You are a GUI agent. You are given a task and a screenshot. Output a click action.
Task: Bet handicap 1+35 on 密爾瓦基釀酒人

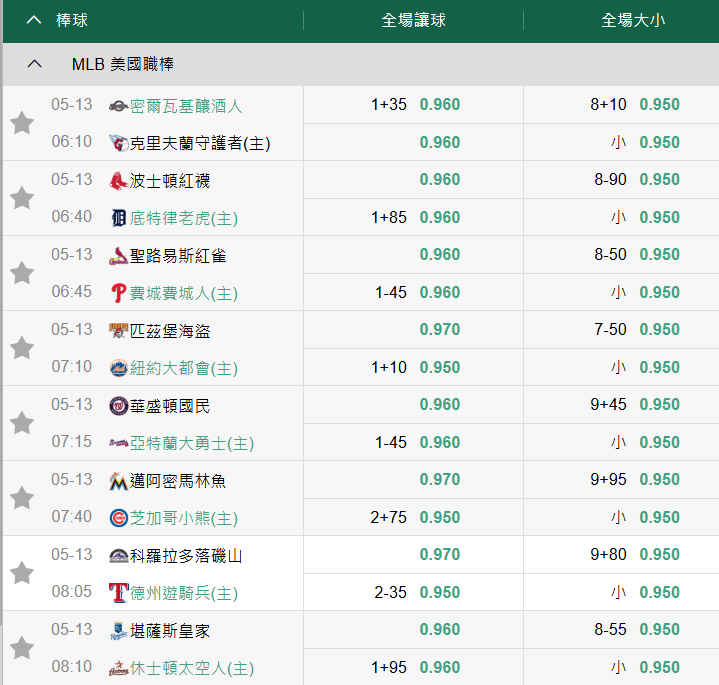point(413,105)
